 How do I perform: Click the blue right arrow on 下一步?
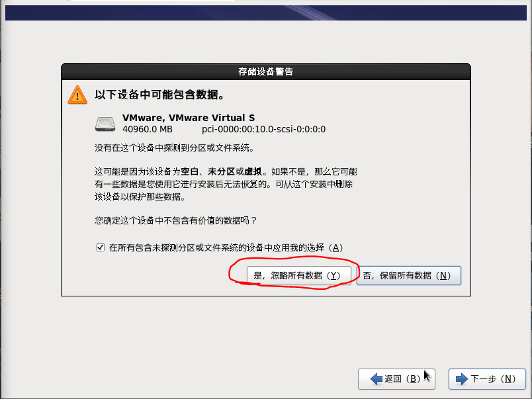pos(462,378)
